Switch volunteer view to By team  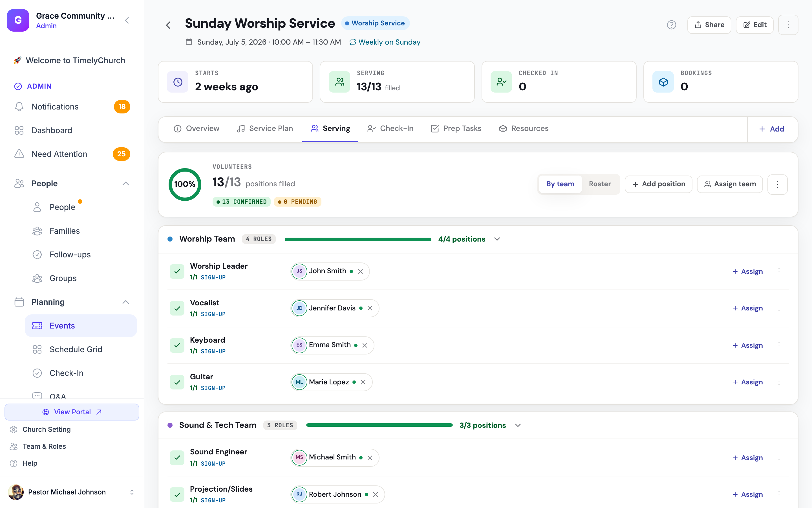coord(560,184)
